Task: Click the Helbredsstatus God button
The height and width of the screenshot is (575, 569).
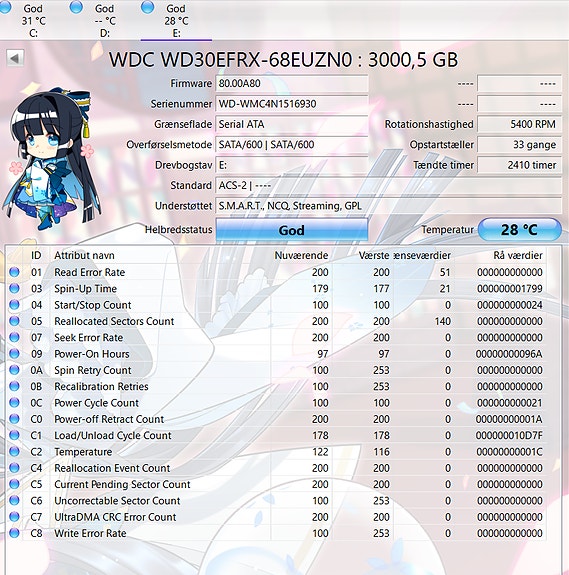Action: (291, 230)
